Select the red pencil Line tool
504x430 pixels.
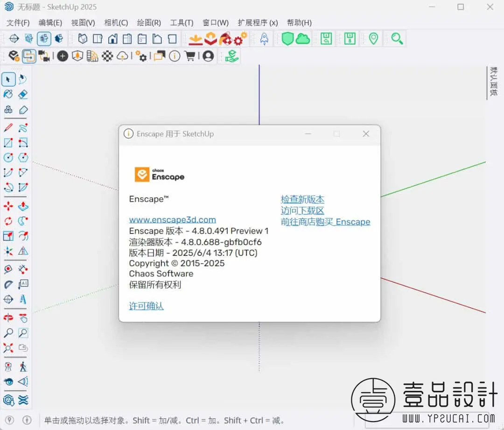pos(8,127)
